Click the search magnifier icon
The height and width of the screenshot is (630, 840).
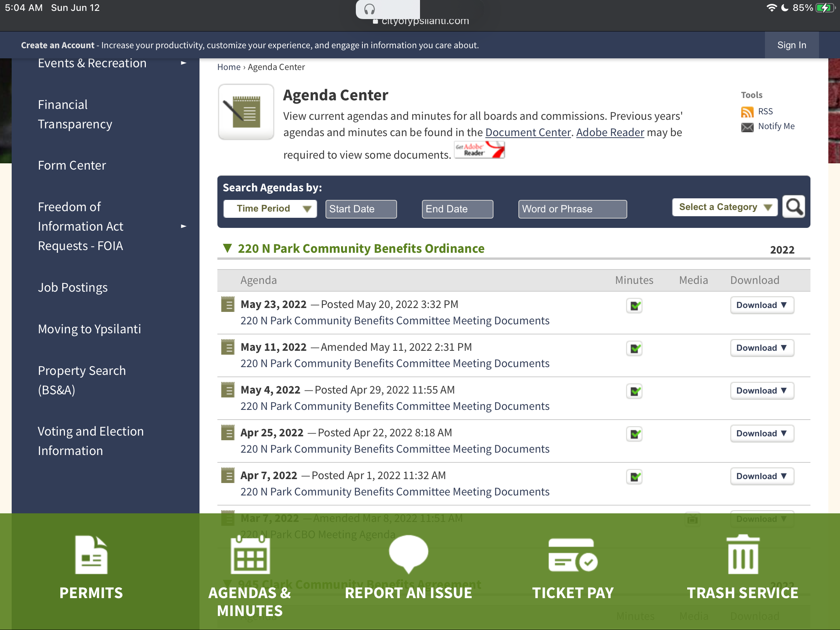click(x=793, y=207)
